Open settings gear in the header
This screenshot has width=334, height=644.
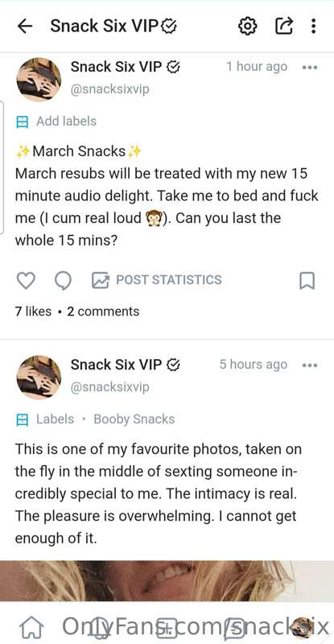(248, 27)
